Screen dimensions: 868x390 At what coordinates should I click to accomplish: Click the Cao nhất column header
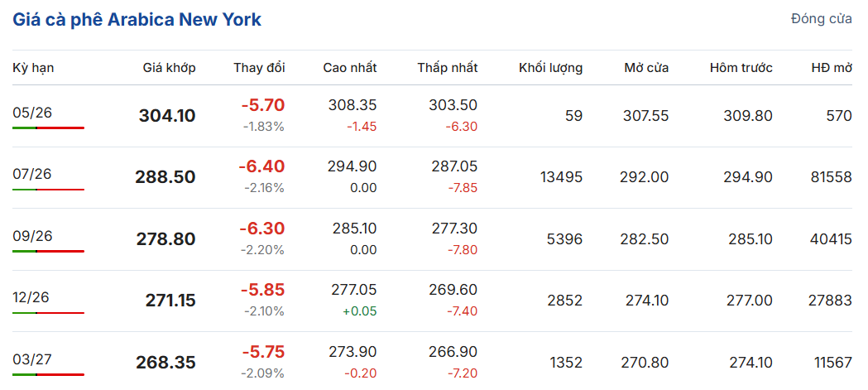[349, 68]
